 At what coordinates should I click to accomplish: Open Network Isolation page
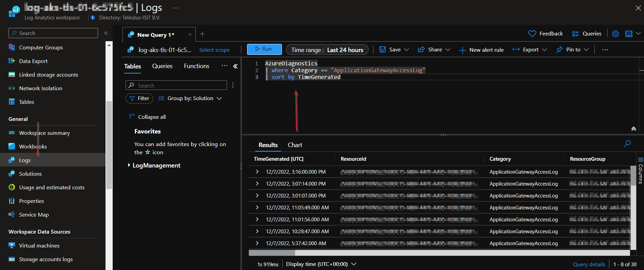point(41,88)
